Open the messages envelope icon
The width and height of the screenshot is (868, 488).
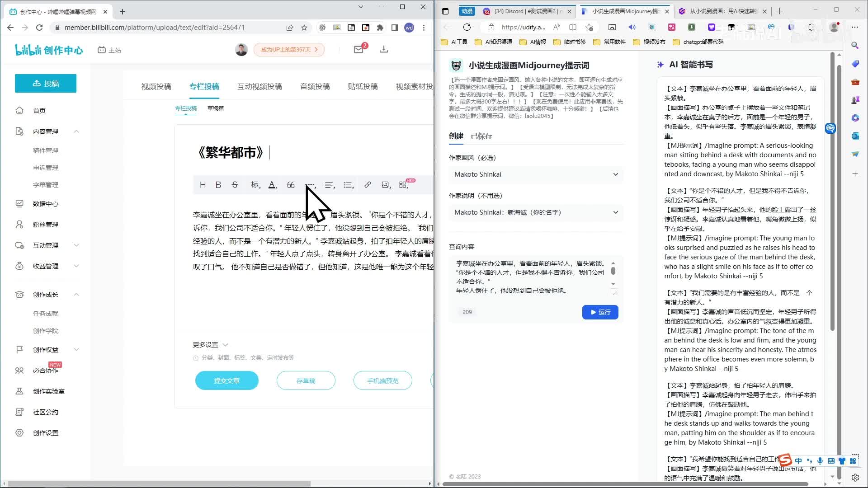pos(359,50)
